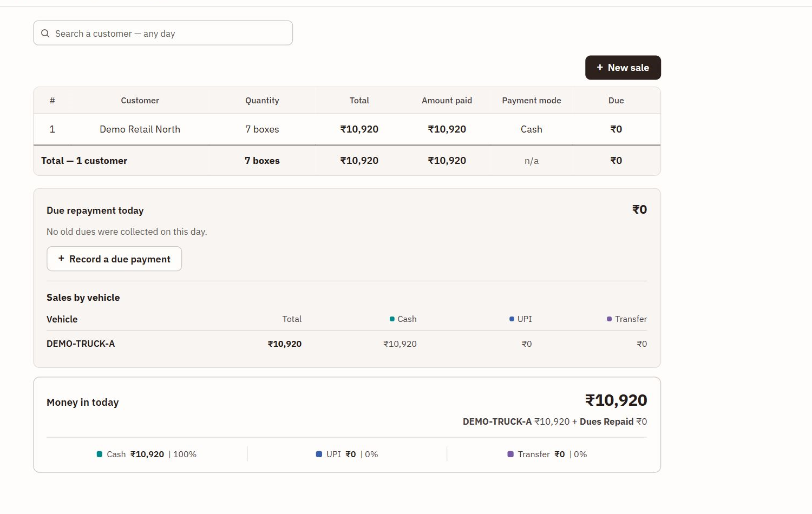This screenshot has height=514, width=812.
Task: Click the # column header
Action: click(x=52, y=101)
